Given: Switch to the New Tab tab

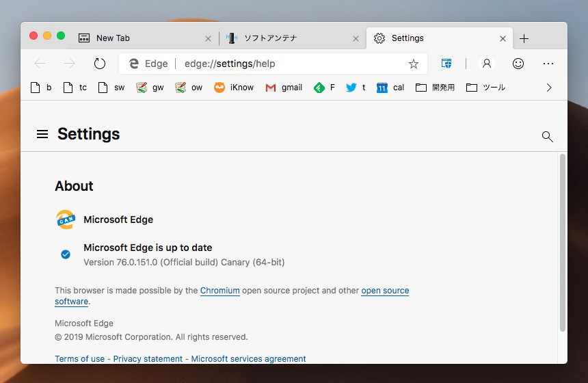Looking at the screenshot, I should (144, 38).
